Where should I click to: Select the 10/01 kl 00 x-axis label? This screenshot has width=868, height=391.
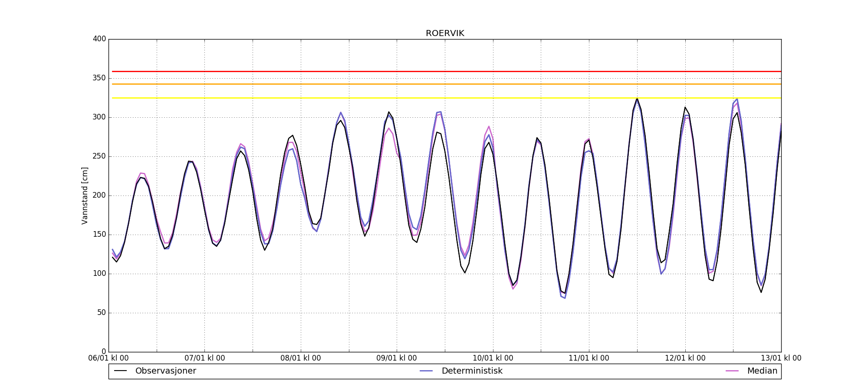pos(493,358)
